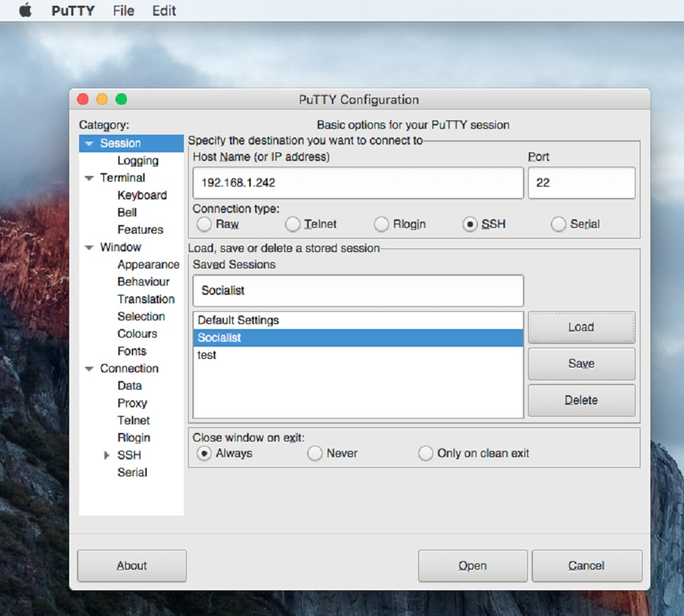Open the PuTTY menu
Screen dimensions: 684x616
(74, 11)
